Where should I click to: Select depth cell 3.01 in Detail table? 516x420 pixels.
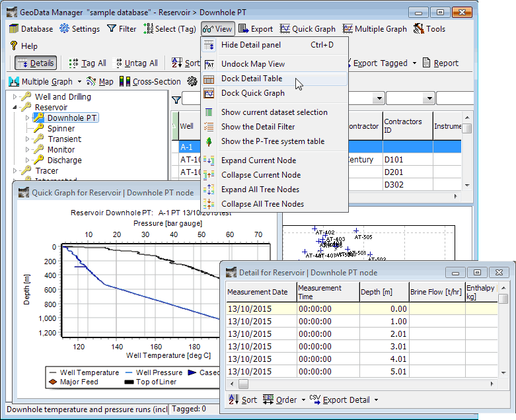click(x=384, y=347)
